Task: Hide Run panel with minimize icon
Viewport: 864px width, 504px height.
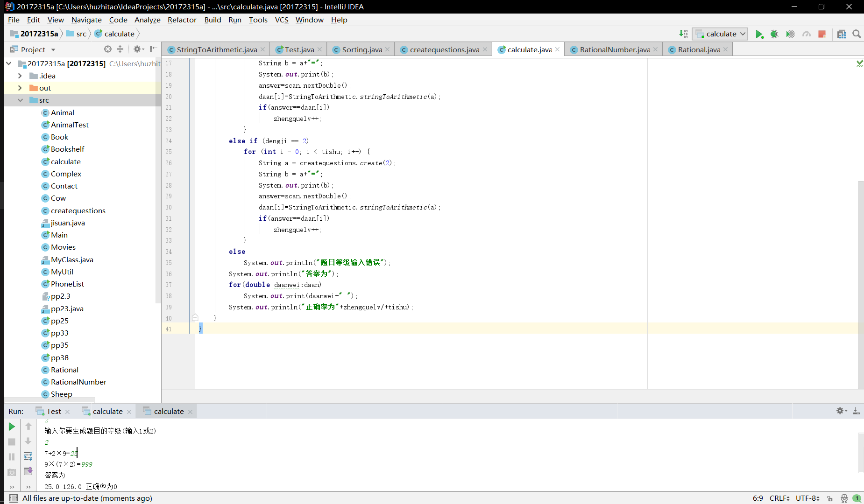Action: point(857,411)
